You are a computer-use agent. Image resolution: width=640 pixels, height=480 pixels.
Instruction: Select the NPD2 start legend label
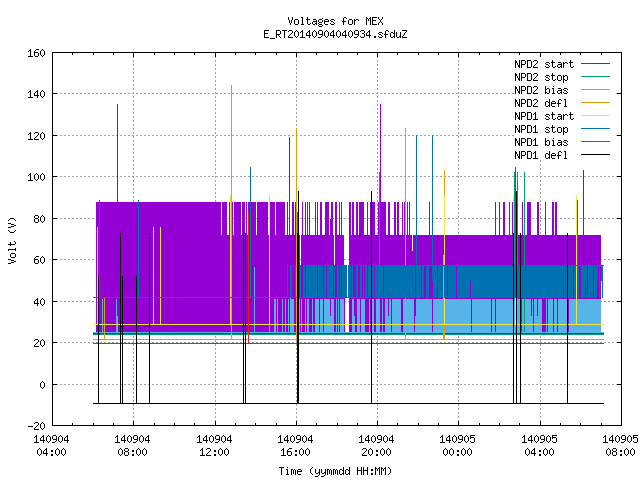pyautogui.click(x=544, y=64)
